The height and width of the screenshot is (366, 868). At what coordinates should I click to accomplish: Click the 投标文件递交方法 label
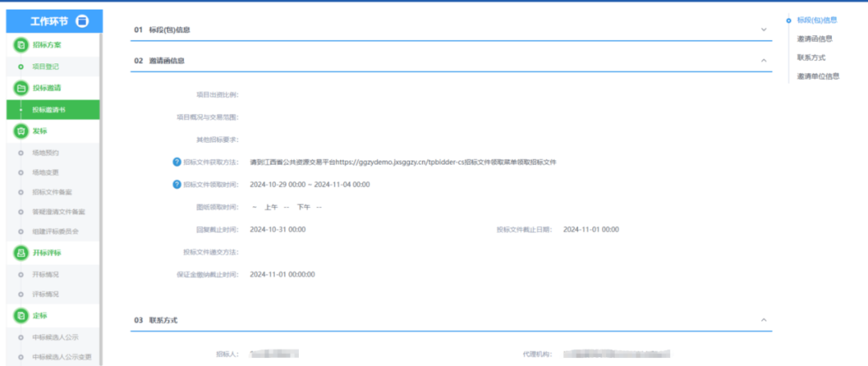[211, 252]
